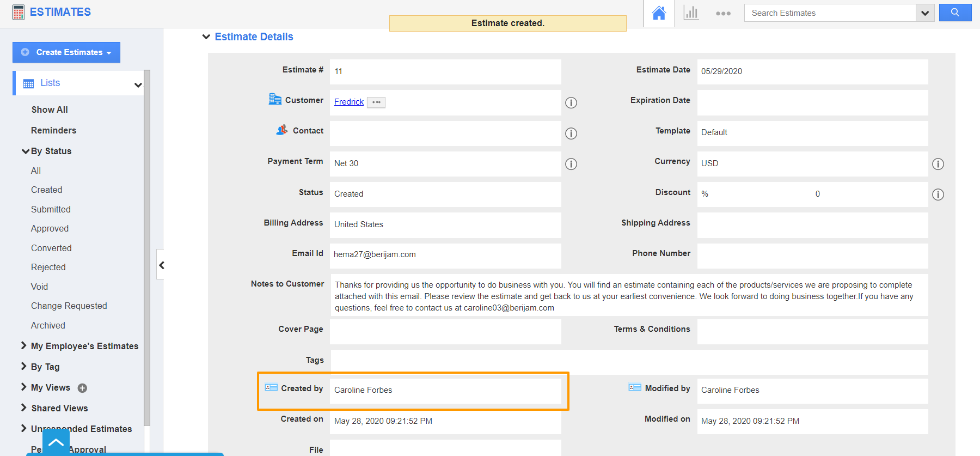The width and height of the screenshot is (980, 456).
Task: Click the info icon next to Currency
Action: (938, 164)
